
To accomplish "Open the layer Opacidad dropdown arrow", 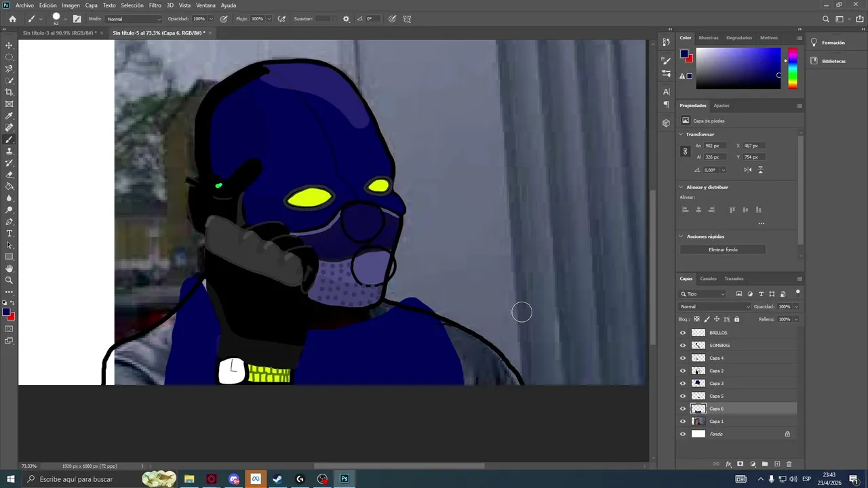I will [x=796, y=306].
